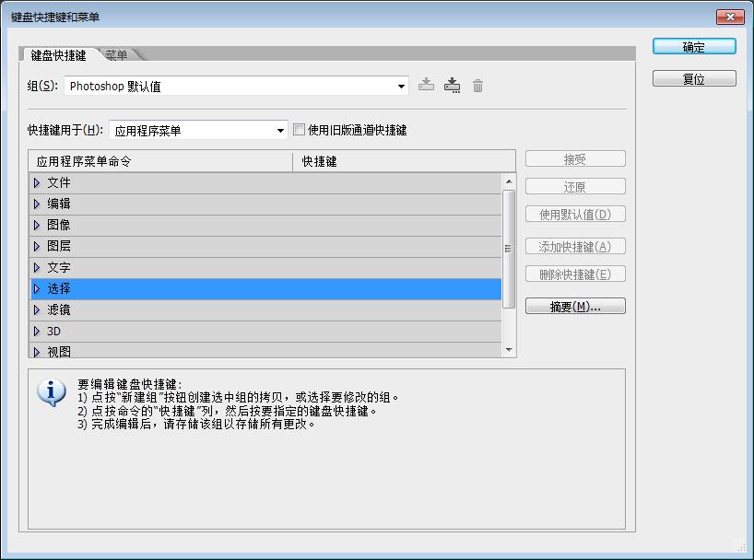Switch to the 菜单 tab

click(x=116, y=54)
